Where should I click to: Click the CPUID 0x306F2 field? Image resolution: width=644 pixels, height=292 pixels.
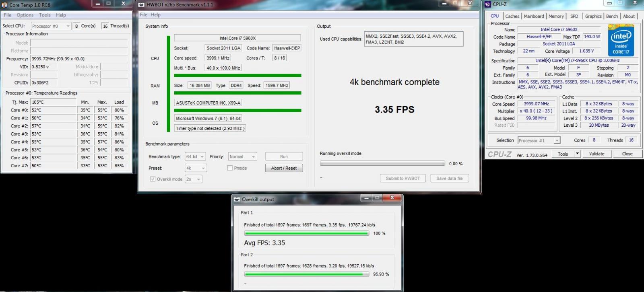coord(44,82)
